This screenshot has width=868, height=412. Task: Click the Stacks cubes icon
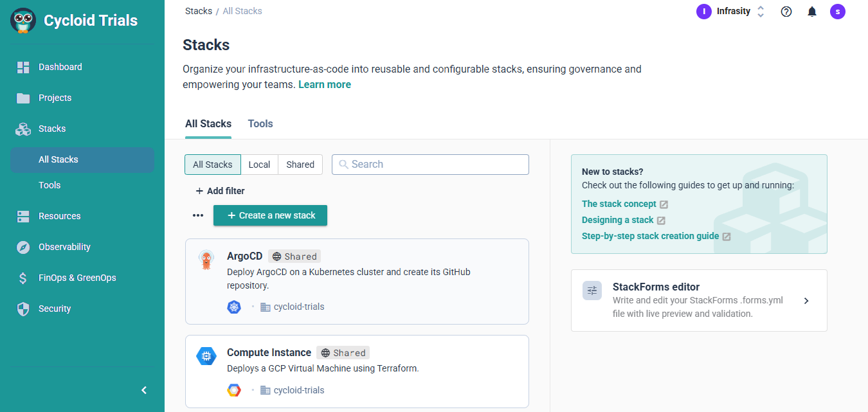tap(23, 129)
